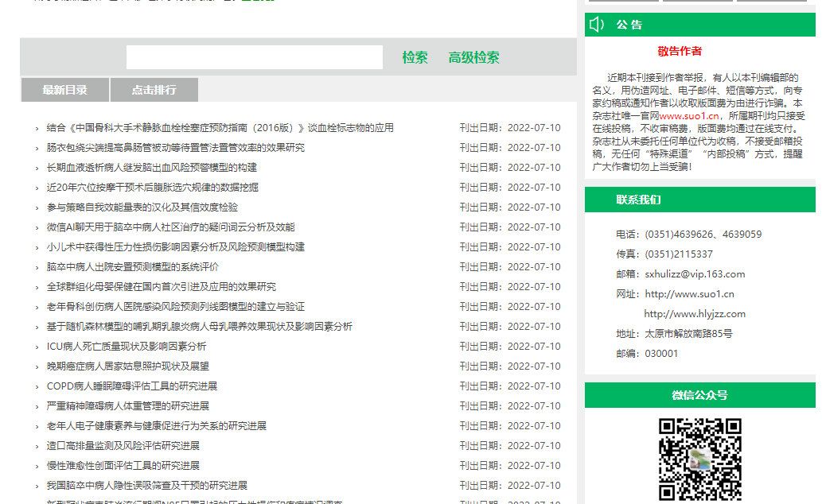Open article on 全球群组化母婴保健
Screen dimensions: 822x504
[x=161, y=287]
